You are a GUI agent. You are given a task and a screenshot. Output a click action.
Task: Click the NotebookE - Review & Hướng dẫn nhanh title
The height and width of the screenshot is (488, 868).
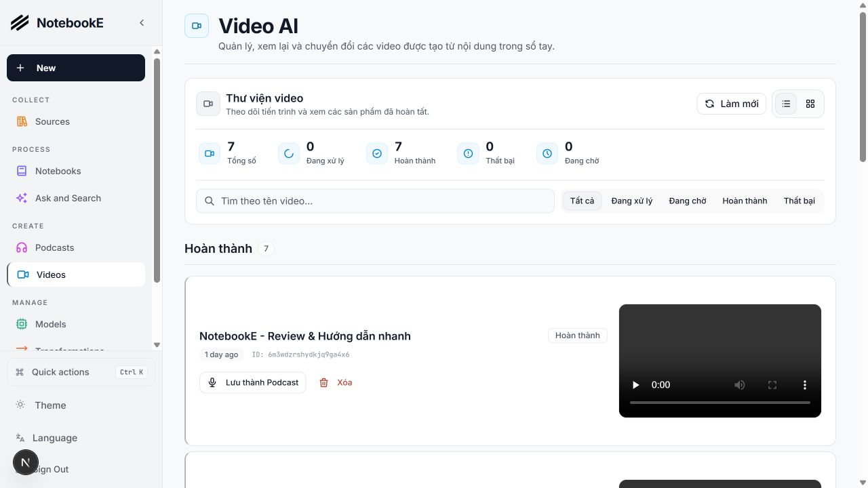pyautogui.click(x=305, y=336)
